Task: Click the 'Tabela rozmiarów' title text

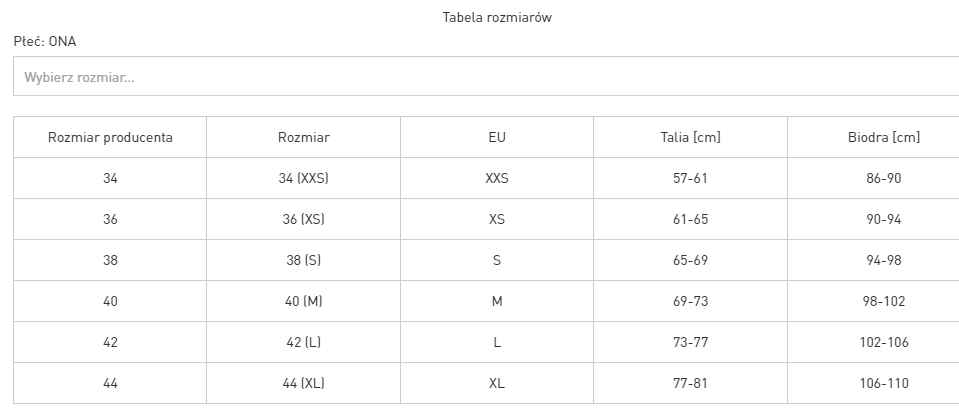Action: (x=497, y=17)
